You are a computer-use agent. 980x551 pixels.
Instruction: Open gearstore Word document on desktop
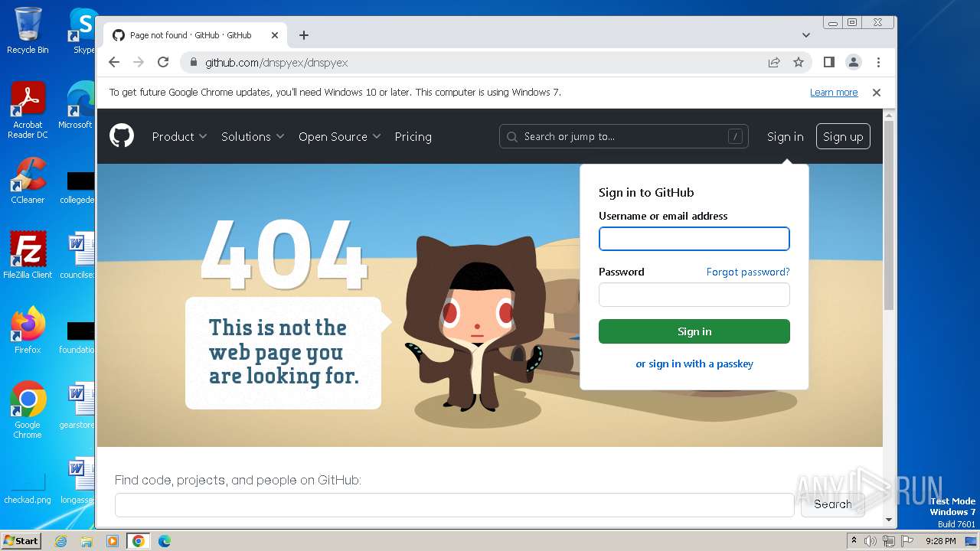77,406
